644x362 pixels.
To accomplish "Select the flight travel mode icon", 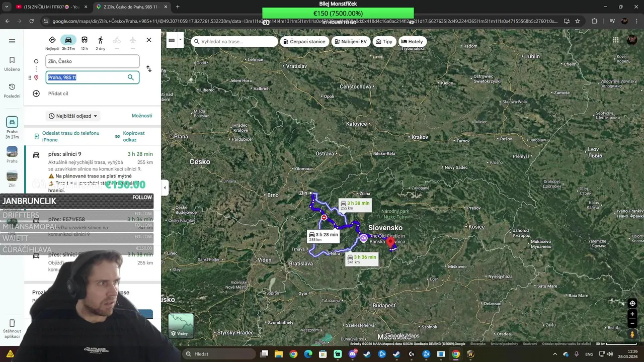I will coord(133,40).
